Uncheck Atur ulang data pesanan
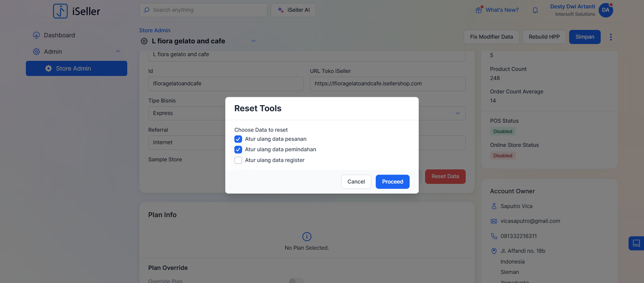This screenshot has width=644, height=283. click(x=238, y=139)
